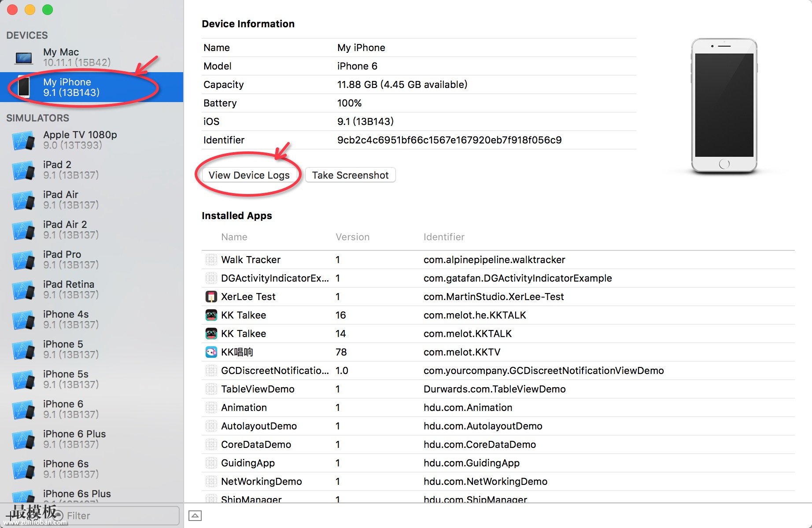
Task: Click the Model value iPhone 6
Action: pyautogui.click(x=357, y=66)
